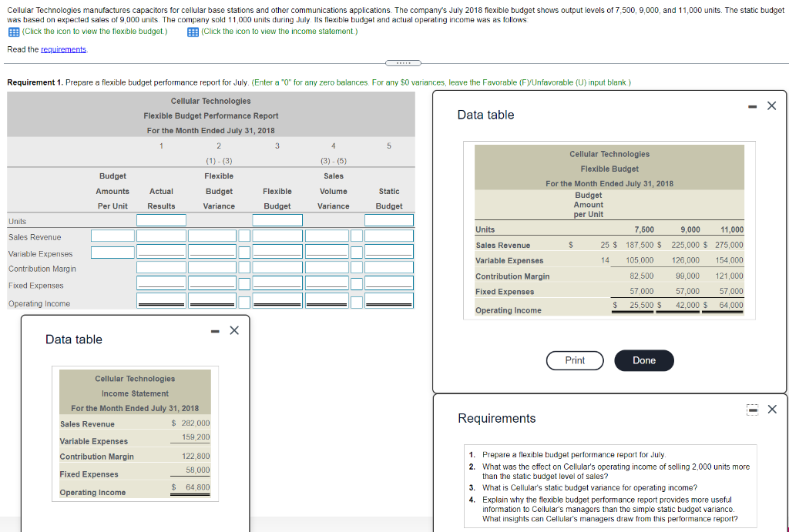
Task: Select Sales Revenue Static Budget field
Action: click(389, 236)
